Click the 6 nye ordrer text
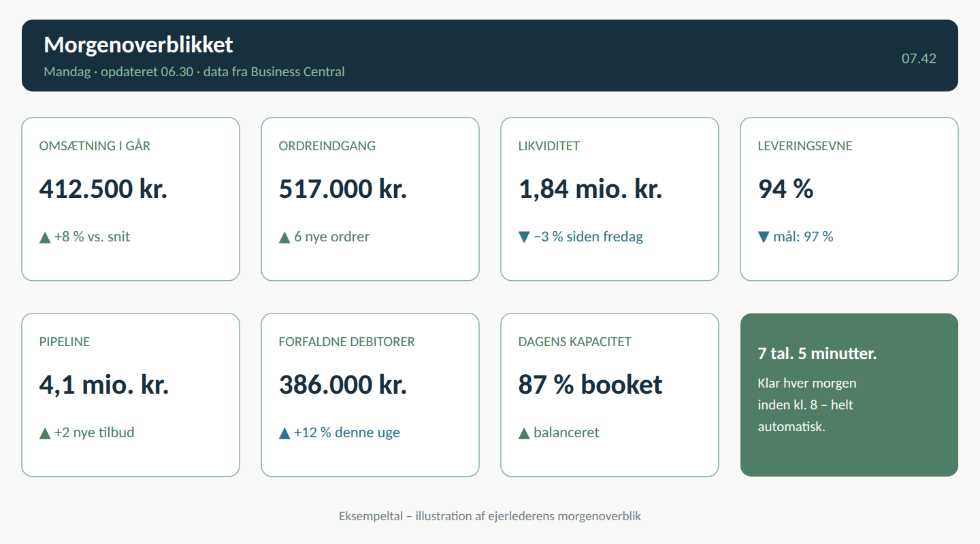This screenshot has height=544, width=980. click(331, 237)
